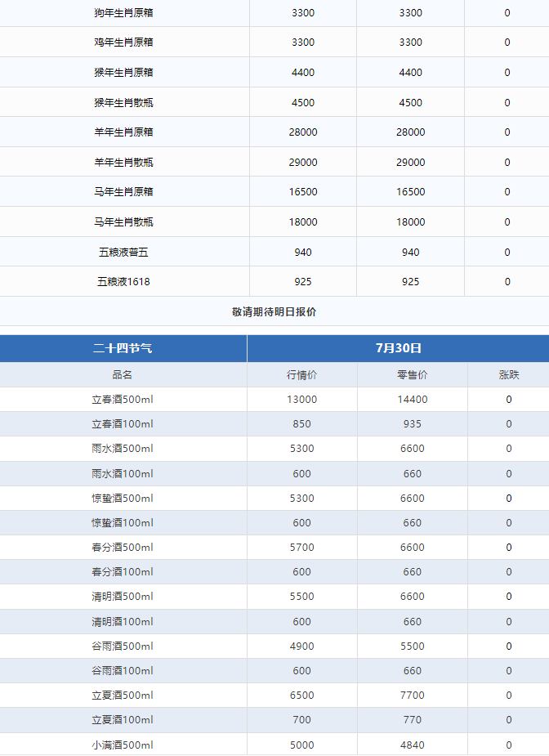The height and width of the screenshot is (756, 549).
Task: Click 猴年生肖散瓶 product name
Action: point(124,103)
